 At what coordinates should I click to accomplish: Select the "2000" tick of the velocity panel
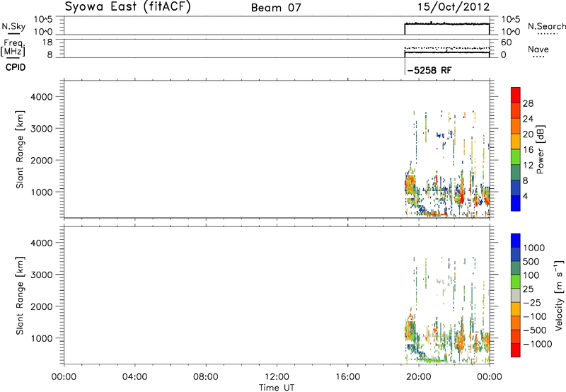click(42, 306)
